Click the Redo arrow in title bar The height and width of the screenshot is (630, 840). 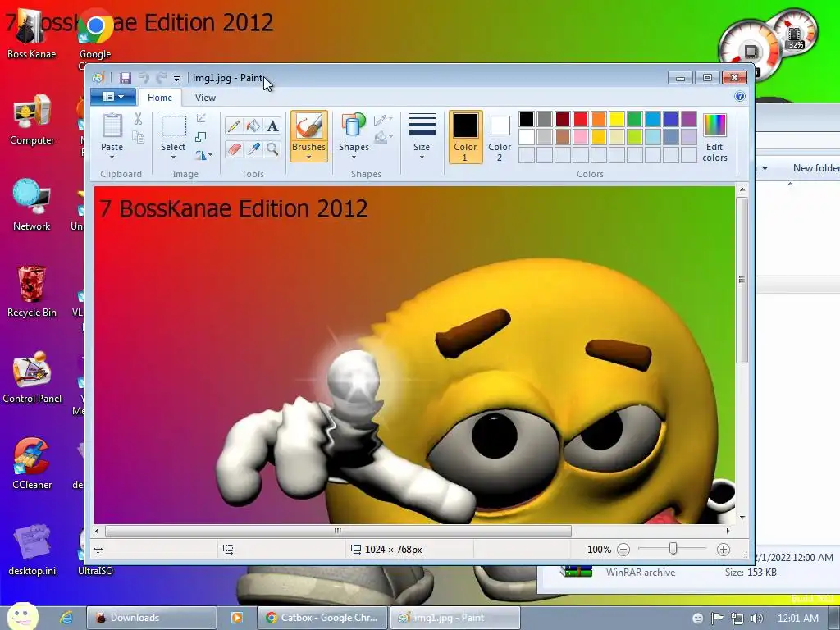pyautogui.click(x=161, y=78)
